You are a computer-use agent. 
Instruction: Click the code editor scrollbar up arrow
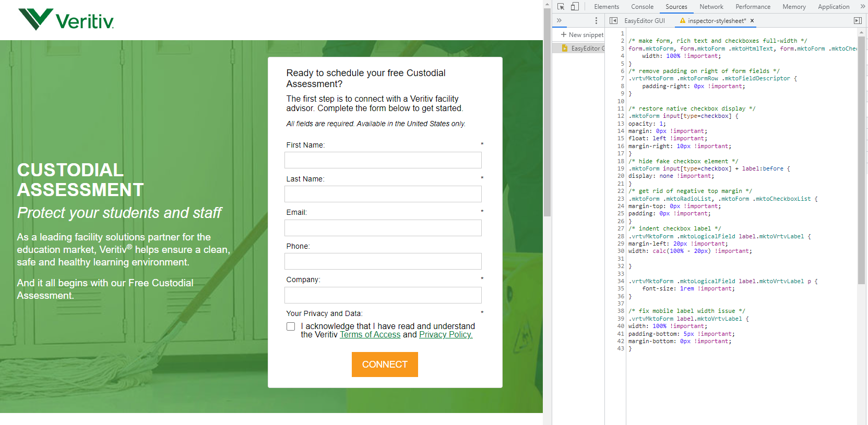861,32
